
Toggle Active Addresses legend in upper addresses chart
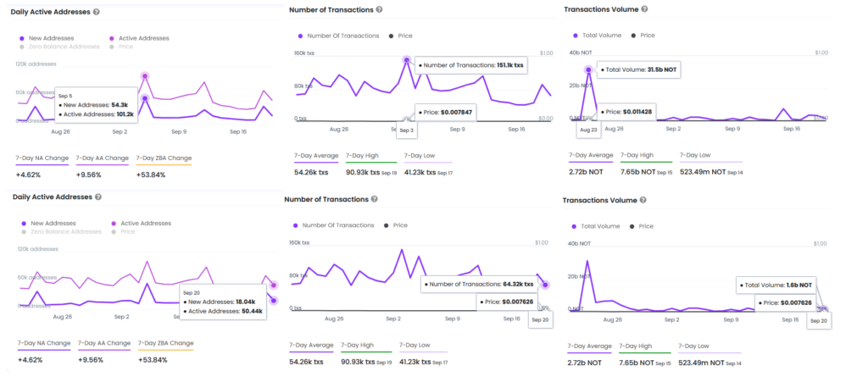point(140,38)
